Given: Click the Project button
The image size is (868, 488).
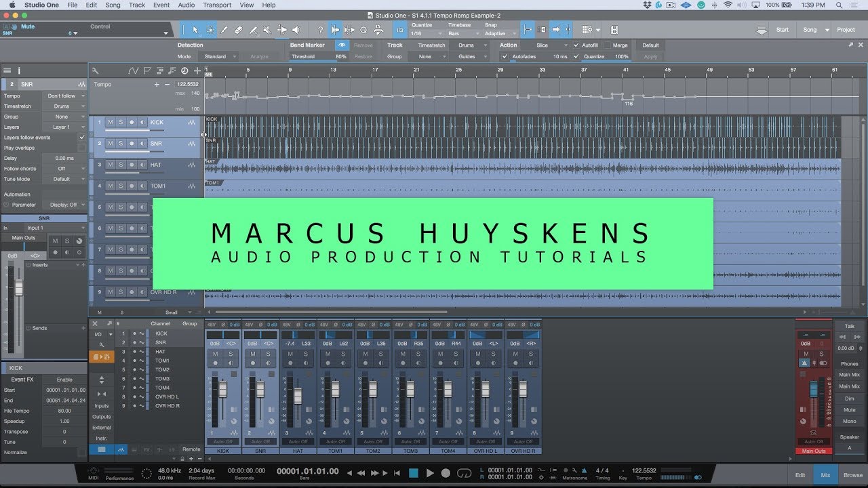Looking at the screenshot, I should 846,30.
